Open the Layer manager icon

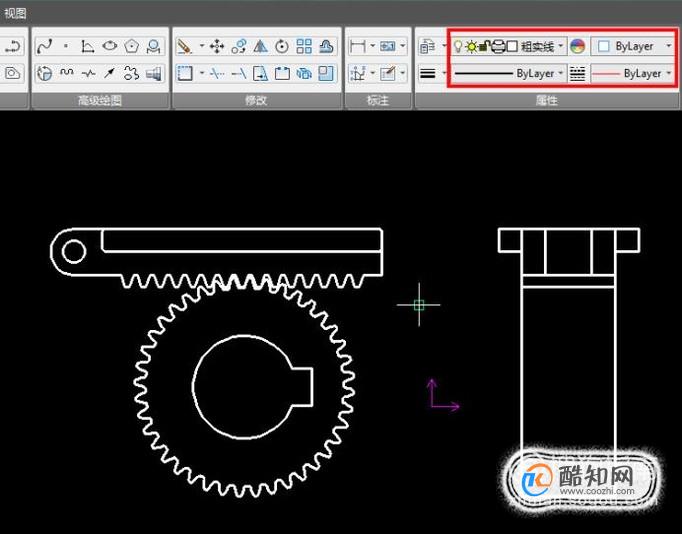(x=428, y=46)
